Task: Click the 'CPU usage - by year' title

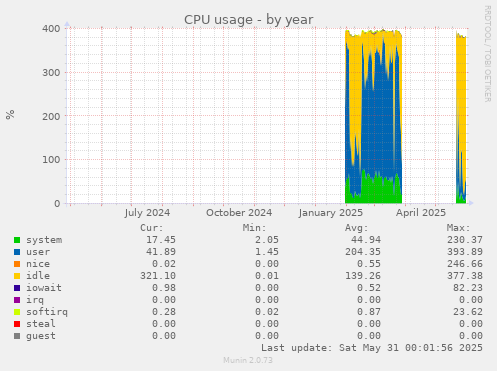Action: [249, 20]
